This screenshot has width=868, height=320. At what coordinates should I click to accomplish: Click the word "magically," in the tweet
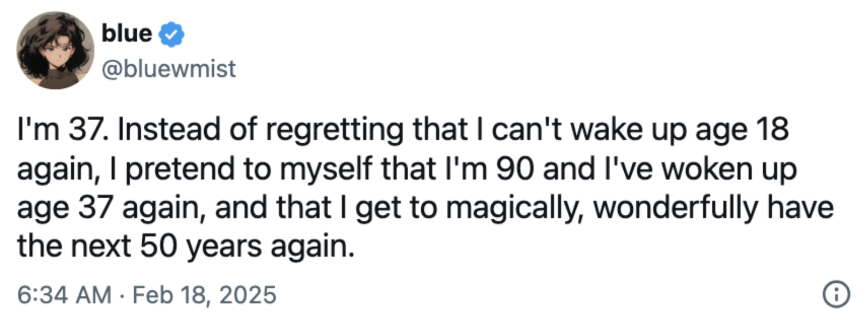click(514, 209)
